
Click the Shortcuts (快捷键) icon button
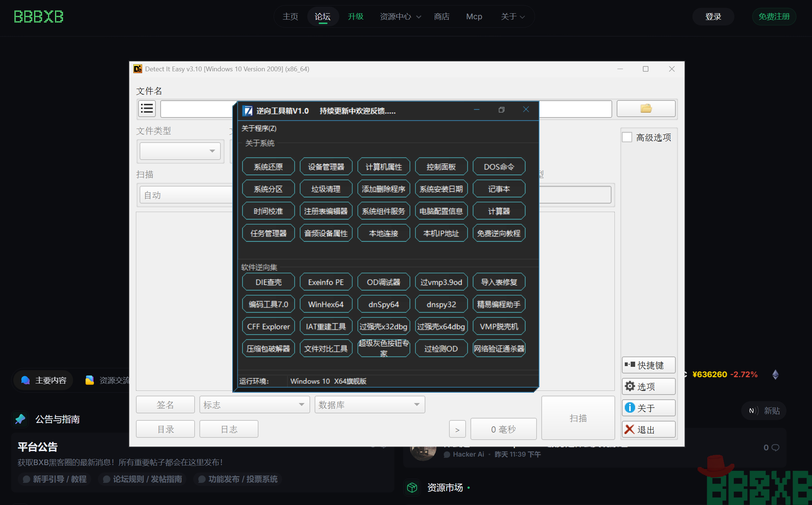(x=648, y=365)
